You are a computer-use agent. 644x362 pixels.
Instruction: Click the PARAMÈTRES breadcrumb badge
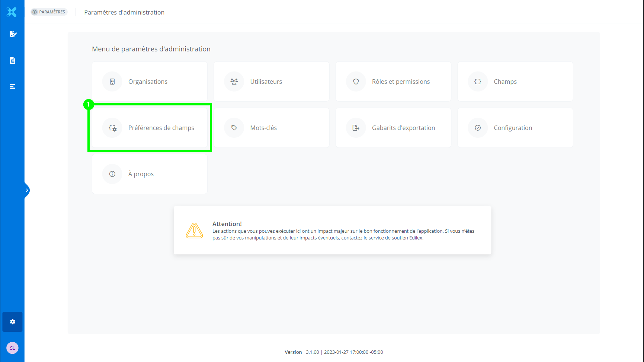(x=49, y=12)
